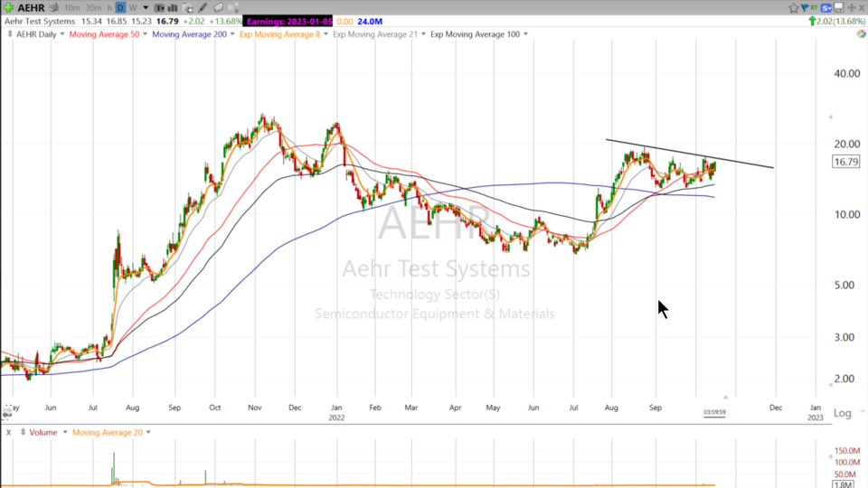The image size is (868, 488).
Task: Open the AEHR Daily dropdown
Action: 62,34
